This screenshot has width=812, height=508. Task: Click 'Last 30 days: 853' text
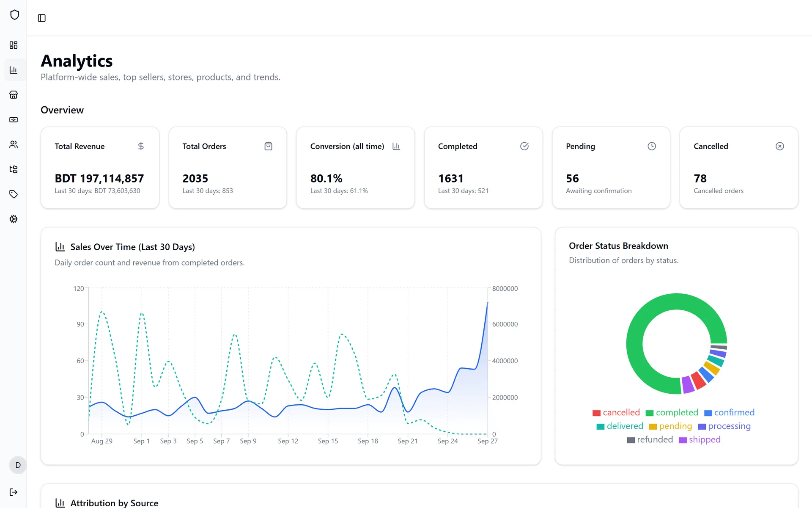click(208, 191)
